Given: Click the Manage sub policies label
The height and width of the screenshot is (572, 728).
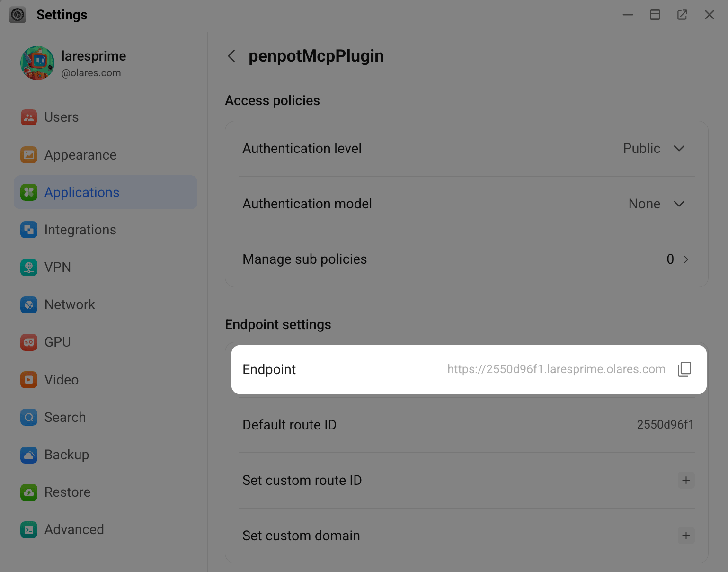Looking at the screenshot, I should tap(304, 259).
